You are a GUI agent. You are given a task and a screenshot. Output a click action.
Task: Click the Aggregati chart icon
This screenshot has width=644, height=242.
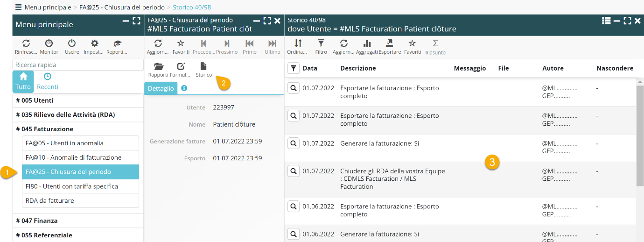(x=367, y=43)
